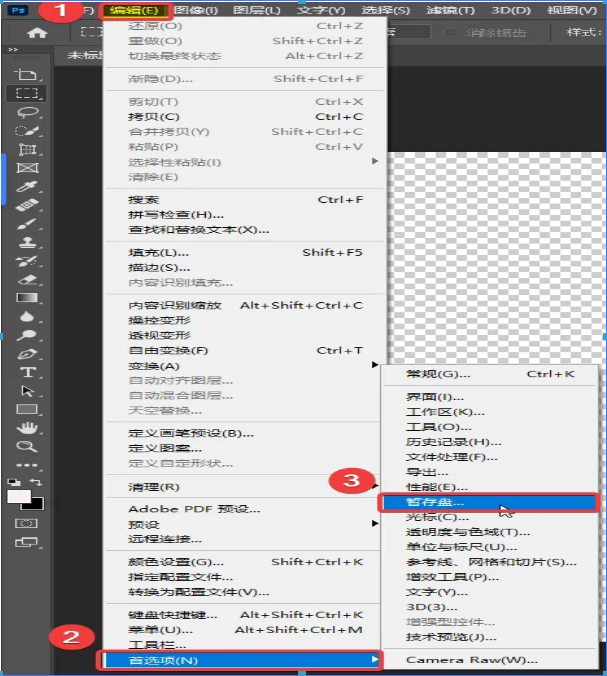Toggle the anti-alias checkbox in options bar

pos(450,32)
